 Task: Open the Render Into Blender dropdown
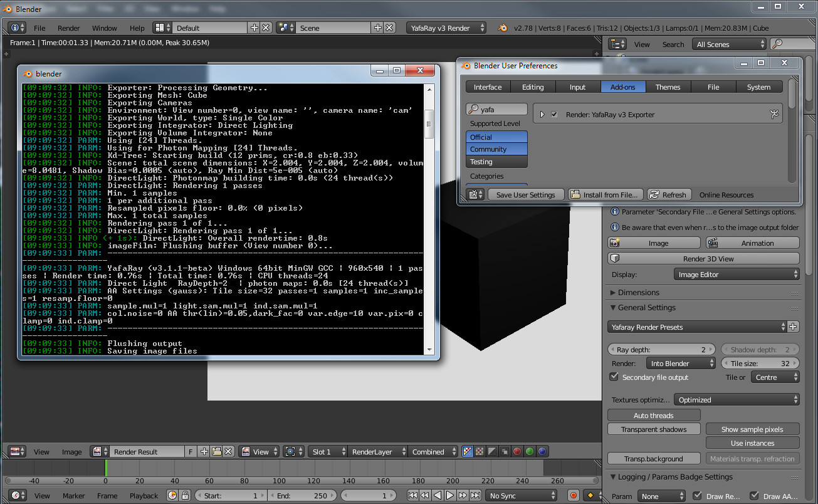coord(681,363)
